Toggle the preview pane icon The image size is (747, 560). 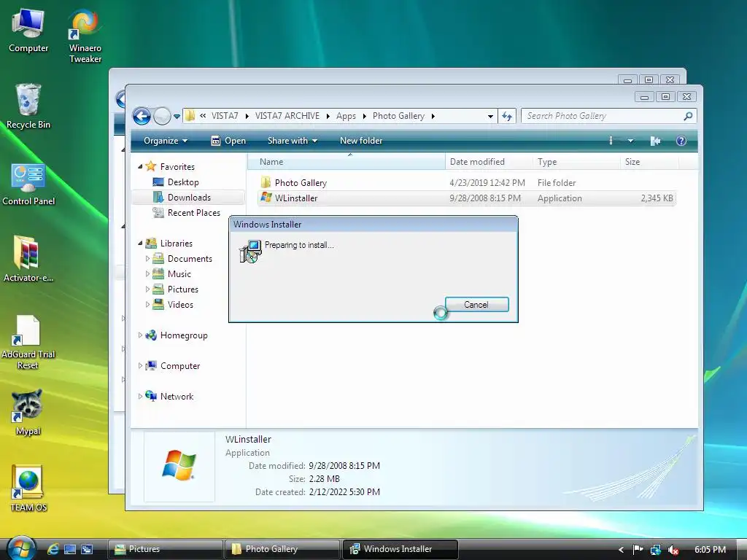[x=655, y=141]
